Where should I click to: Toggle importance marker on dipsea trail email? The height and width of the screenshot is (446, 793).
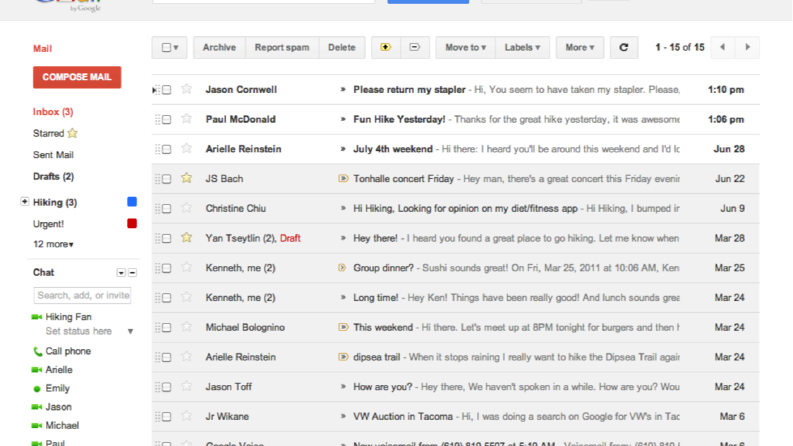[343, 357]
